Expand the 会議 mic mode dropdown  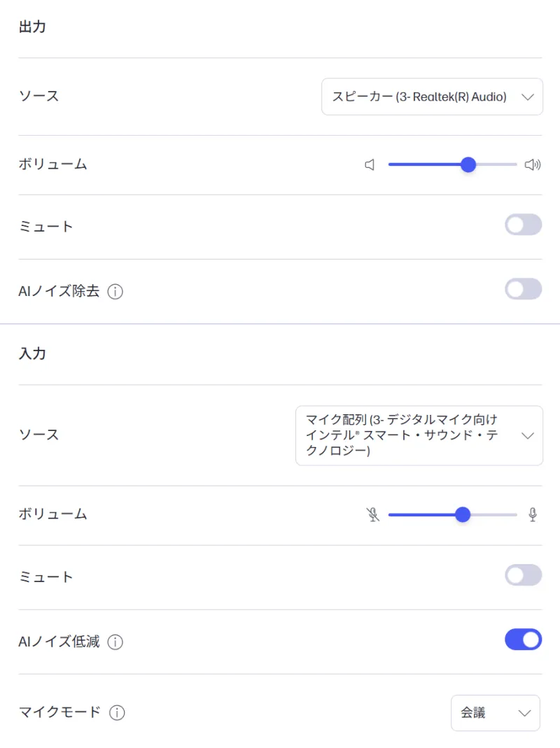(495, 713)
